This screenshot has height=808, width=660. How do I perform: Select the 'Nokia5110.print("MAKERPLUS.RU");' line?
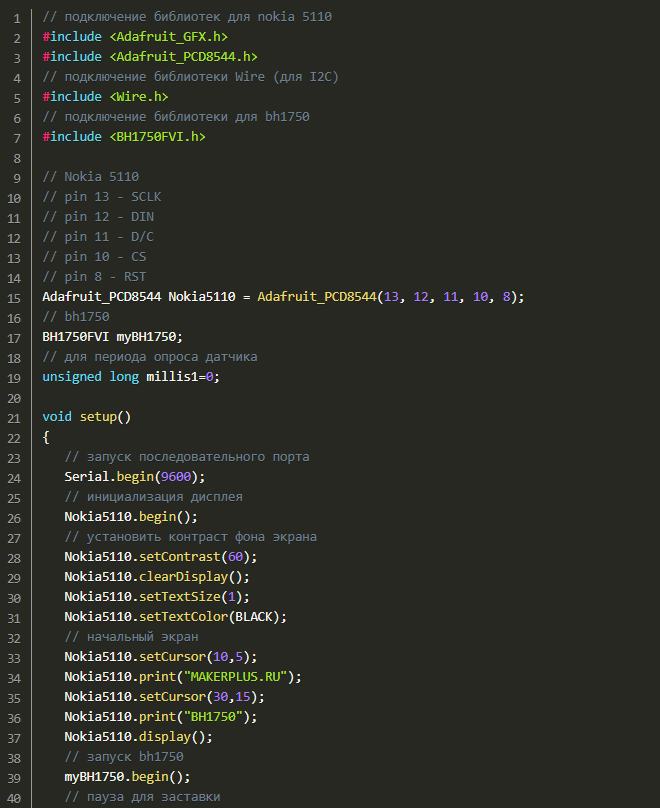click(183, 677)
